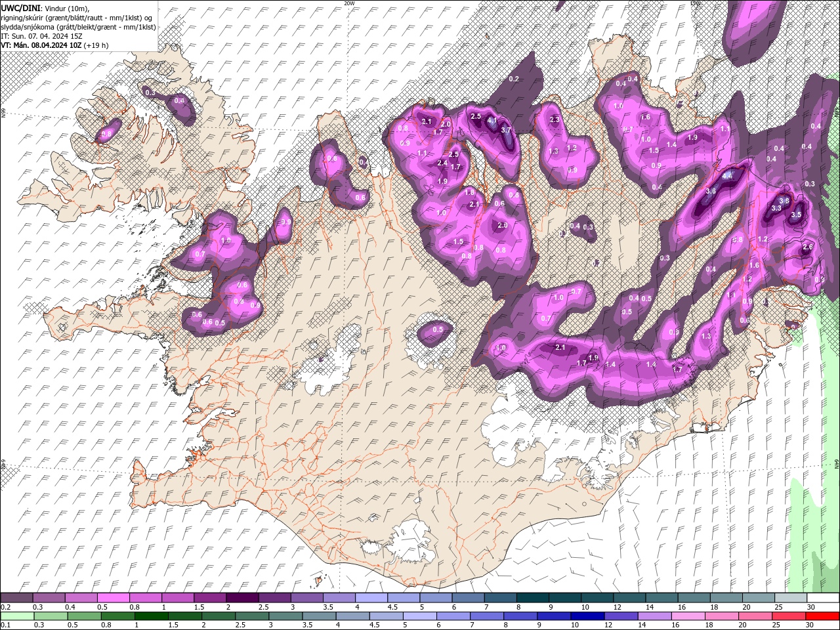Click the 3.7 snowfall value on the map

pos(506,130)
